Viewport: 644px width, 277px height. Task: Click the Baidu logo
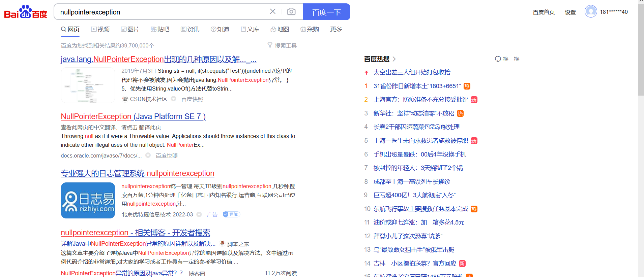(26, 12)
